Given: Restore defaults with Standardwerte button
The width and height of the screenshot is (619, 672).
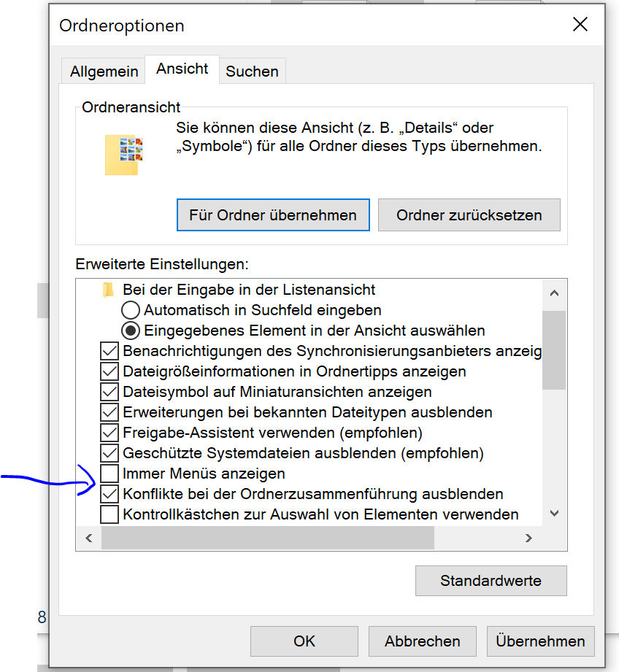Looking at the screenshot, I should tap(491, 581).
